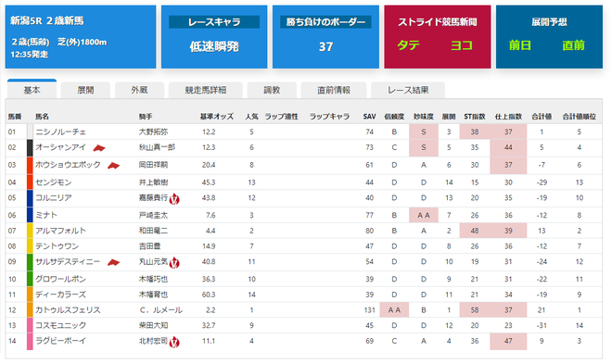Image resolution: width=612 pixels, height=364 pixels.
Task: Open the 外厩 tab
Action: (x=139, y=90)
